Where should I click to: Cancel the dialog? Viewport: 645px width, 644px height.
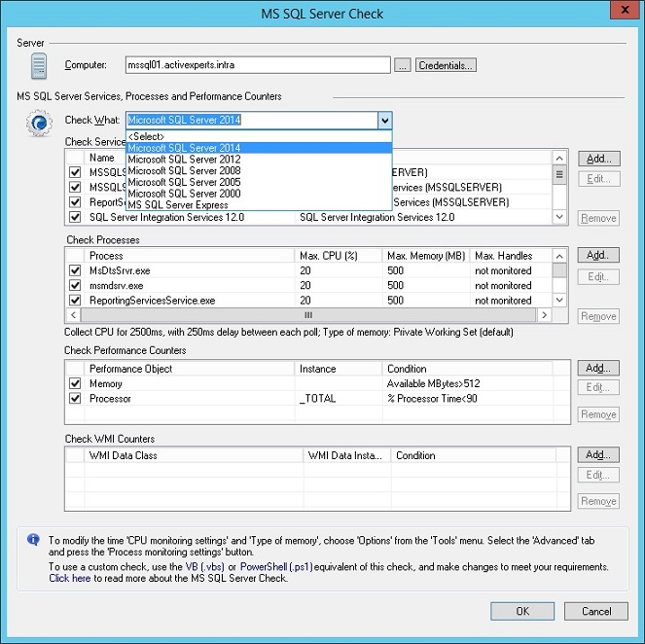click(x=596, y=611)
